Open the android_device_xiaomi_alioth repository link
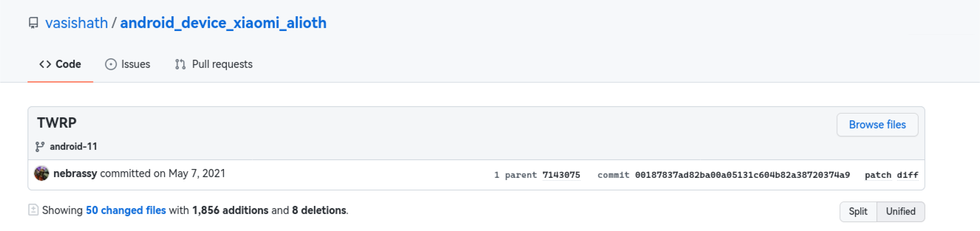This screenshot has height=231, width=980. [223, 23]
